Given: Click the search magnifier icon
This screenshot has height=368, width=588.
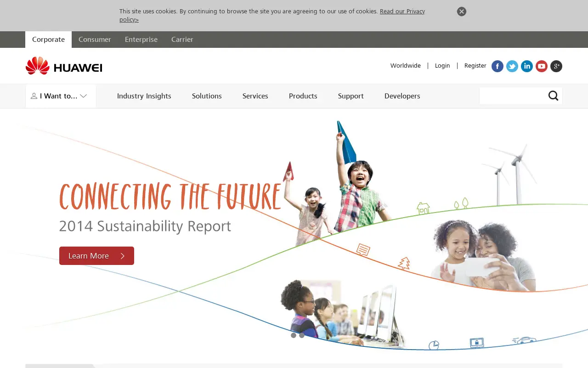Looking at the screenshot, I should pyautogui.click(x=553, y=96).
